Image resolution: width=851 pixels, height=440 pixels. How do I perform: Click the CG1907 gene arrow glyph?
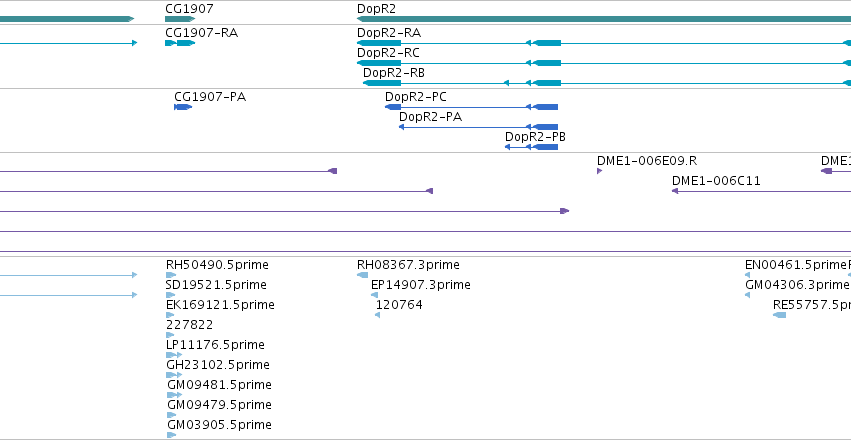(180, 19)
